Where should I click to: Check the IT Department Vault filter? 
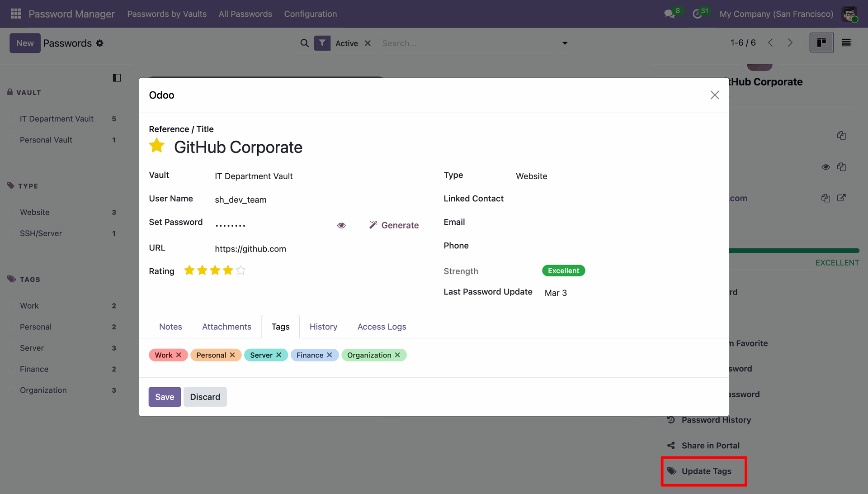12,119
